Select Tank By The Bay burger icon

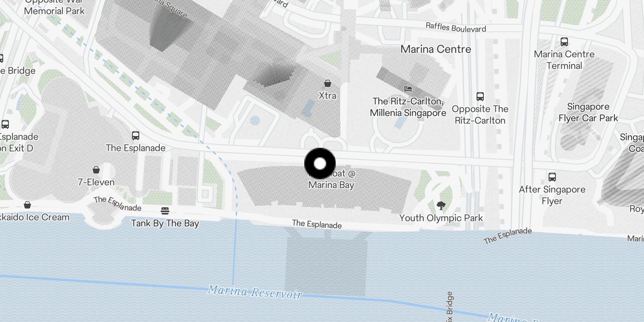click(x=165, y=211)
